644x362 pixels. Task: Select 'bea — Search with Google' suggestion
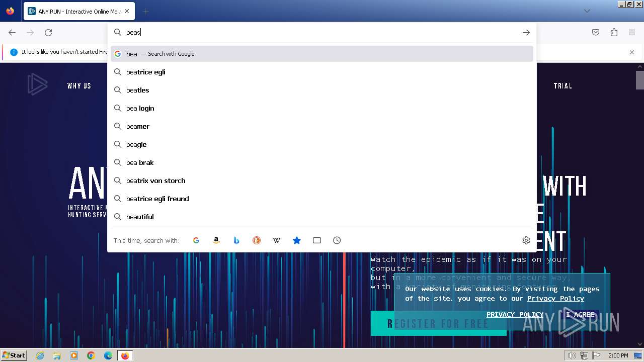click(x=322, y=54)
